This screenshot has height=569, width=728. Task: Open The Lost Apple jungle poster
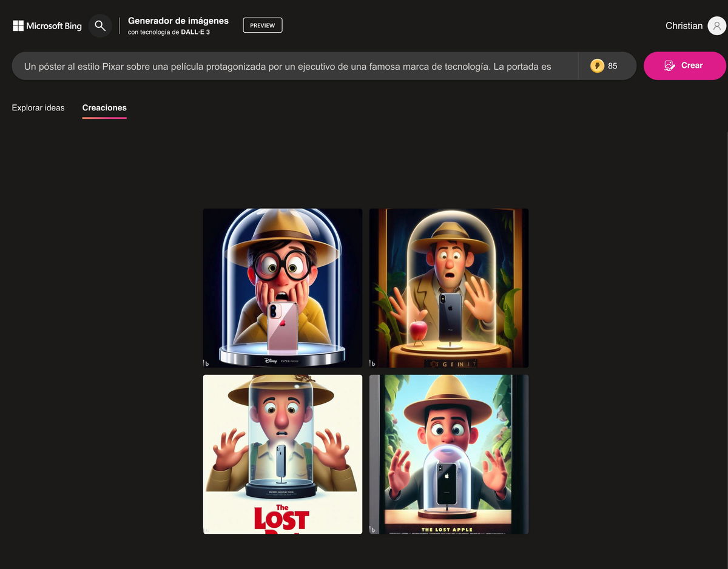(x=448, y=454)
